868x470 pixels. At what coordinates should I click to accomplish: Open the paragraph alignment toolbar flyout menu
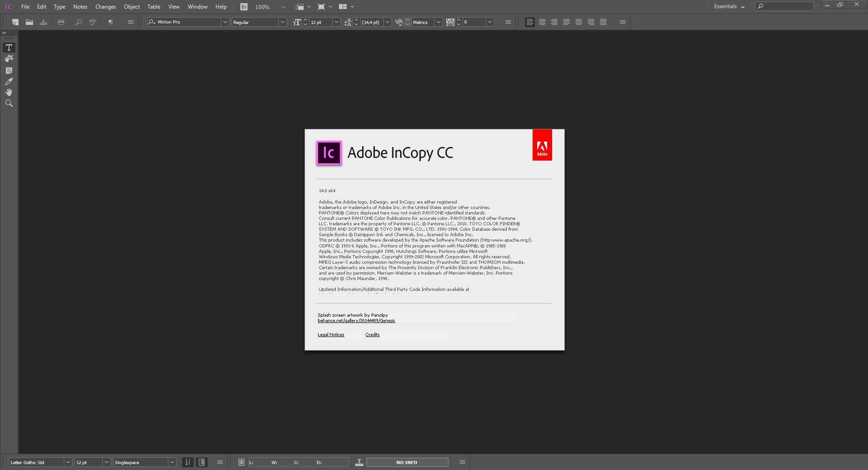623,22
